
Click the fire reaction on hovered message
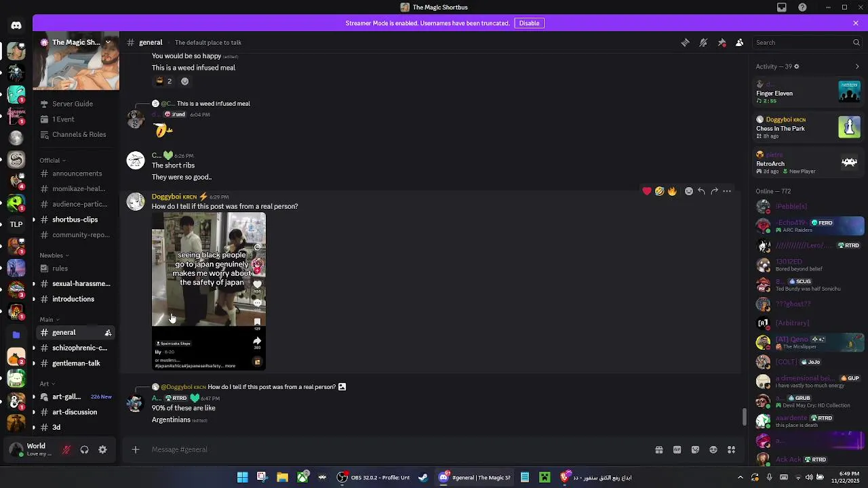pyautogui.click(x=672, y=191)
